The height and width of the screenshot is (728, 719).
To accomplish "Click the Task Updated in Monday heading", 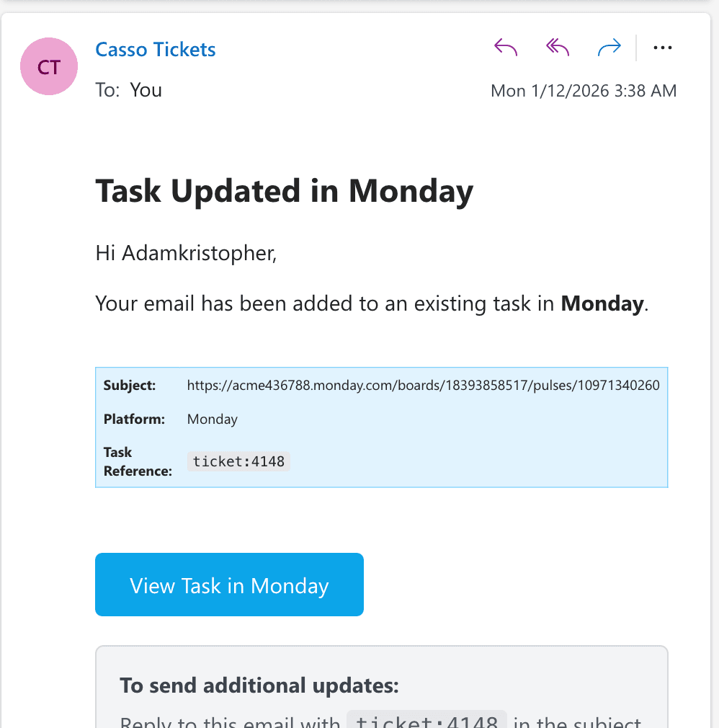I will (284, 190).
